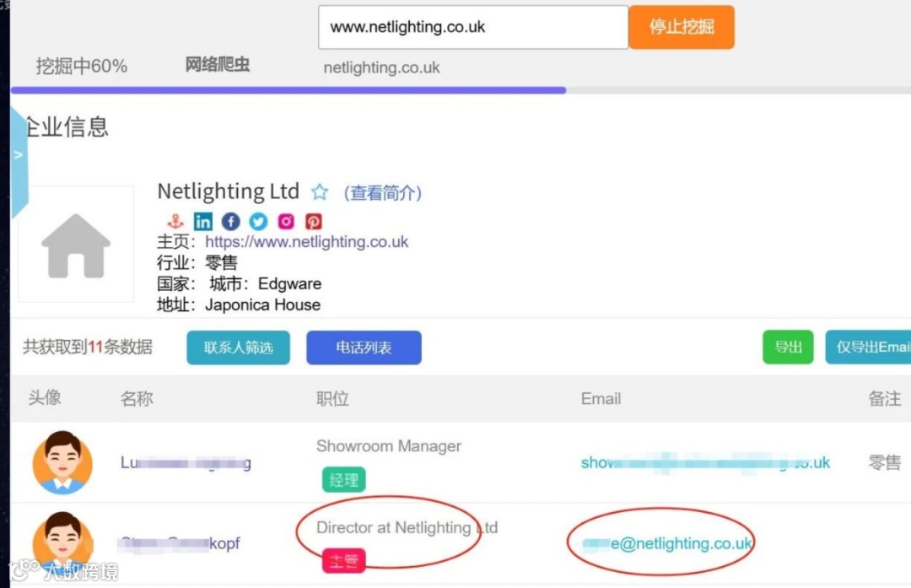
Task: Click the house company logo placeholder
Action: coord(76,245)
